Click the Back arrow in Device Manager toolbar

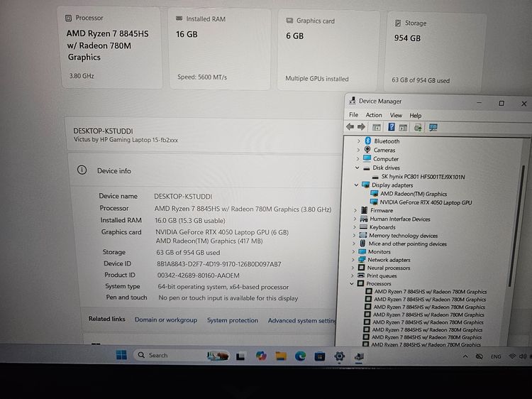[350, 127]
